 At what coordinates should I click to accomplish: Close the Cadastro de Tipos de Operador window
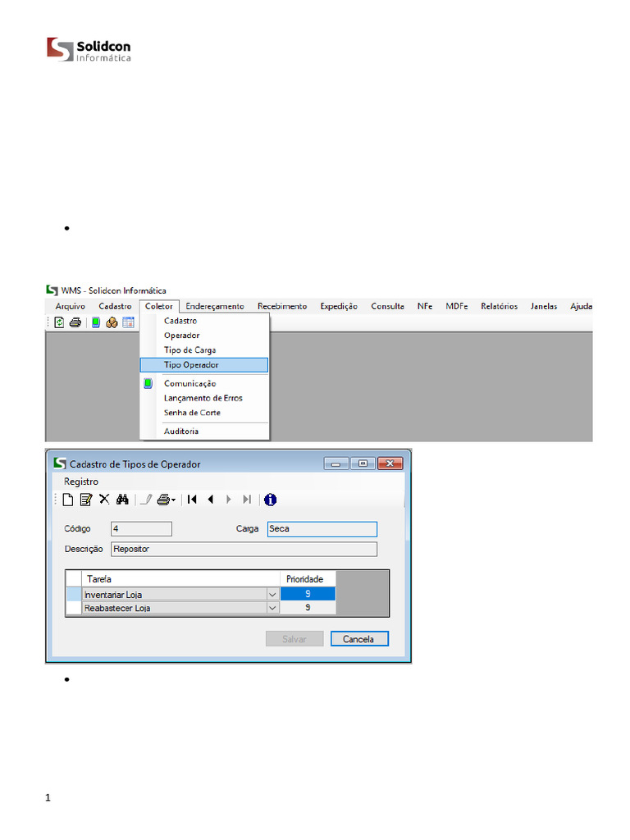tap(390, 464)
